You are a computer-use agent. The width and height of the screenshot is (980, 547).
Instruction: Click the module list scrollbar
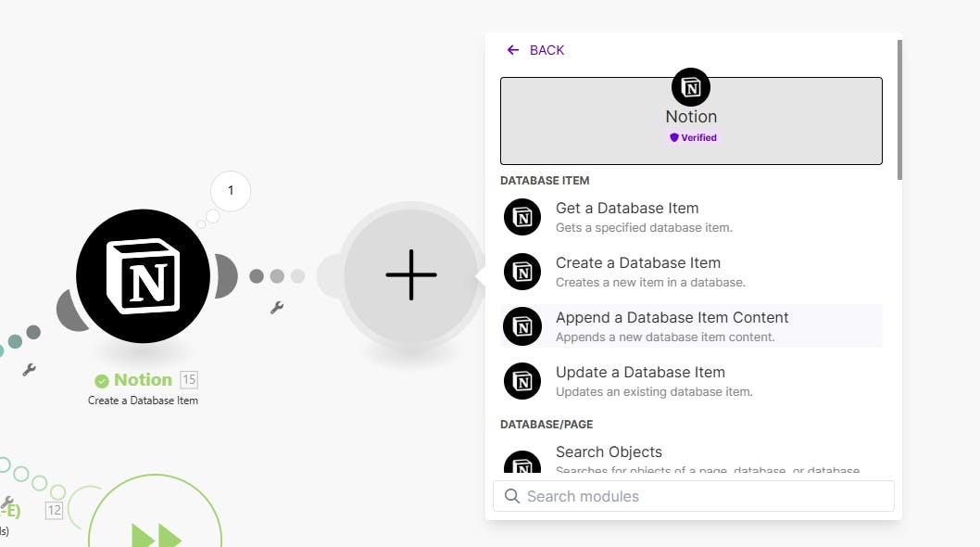click(899, 111)
